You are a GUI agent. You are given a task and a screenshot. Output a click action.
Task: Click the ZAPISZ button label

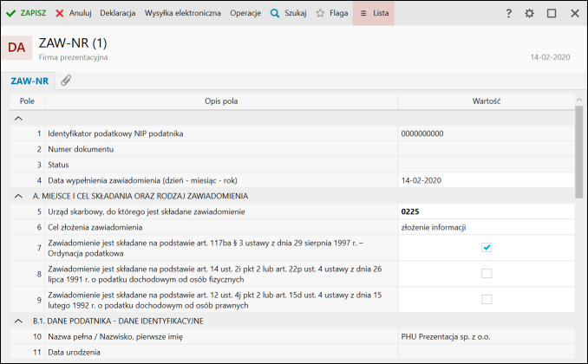click(x=33, y=13)
